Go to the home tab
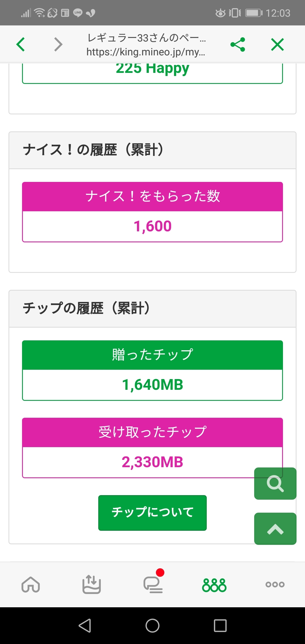 pos(30,584)
